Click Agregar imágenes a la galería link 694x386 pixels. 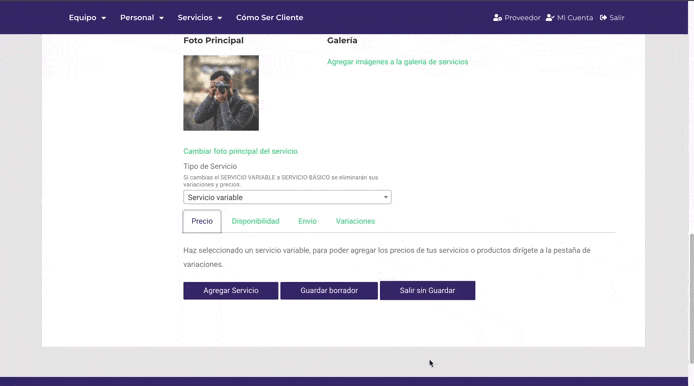[397, 62]
